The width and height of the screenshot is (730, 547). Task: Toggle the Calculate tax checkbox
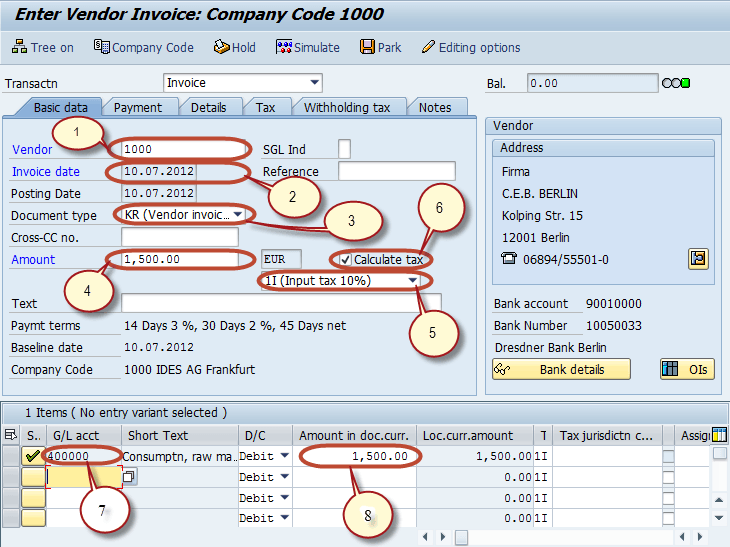point(345,259)
